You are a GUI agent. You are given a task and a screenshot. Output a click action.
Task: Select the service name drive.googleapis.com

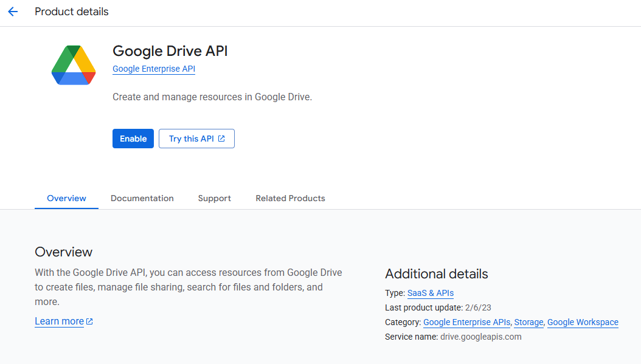[x=480, y=336]
